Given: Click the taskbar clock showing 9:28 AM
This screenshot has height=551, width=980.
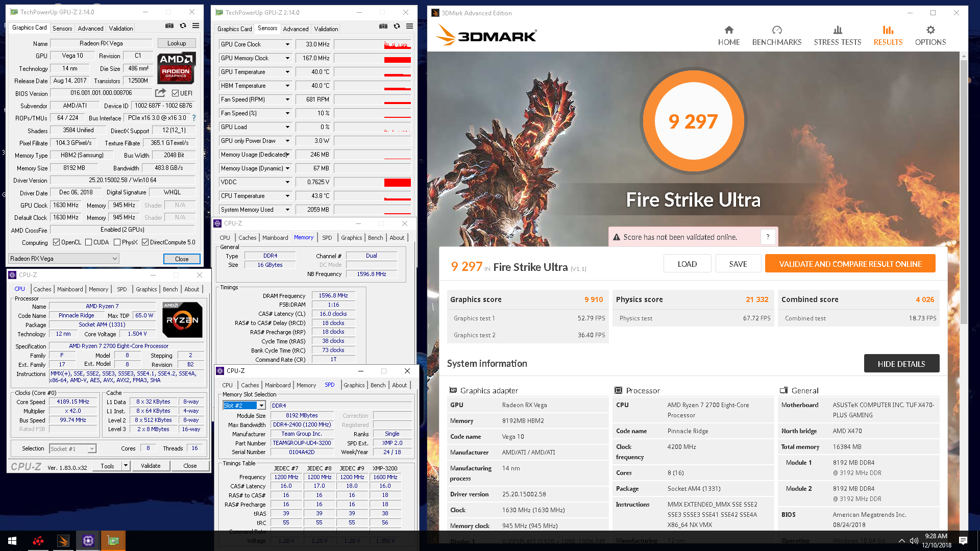Looking at the screenshot, I should tap(936, 541).
